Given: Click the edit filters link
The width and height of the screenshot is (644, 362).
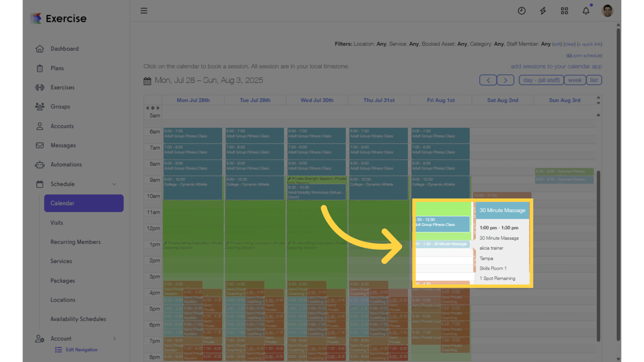Looking at the screenshot, I should (557, 44).
